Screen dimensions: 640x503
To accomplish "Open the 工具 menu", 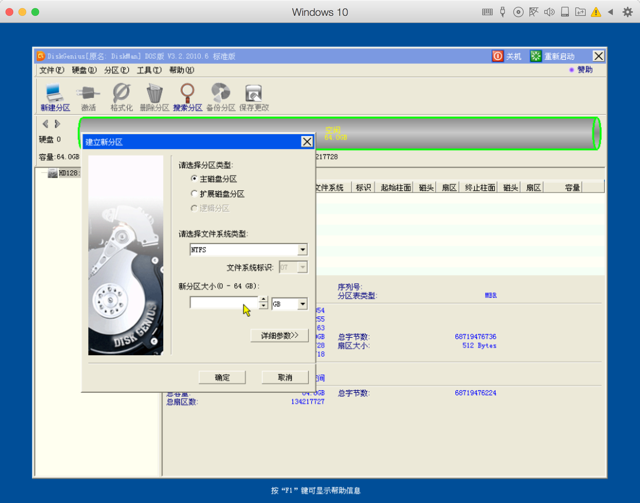I will coord(149,70).
